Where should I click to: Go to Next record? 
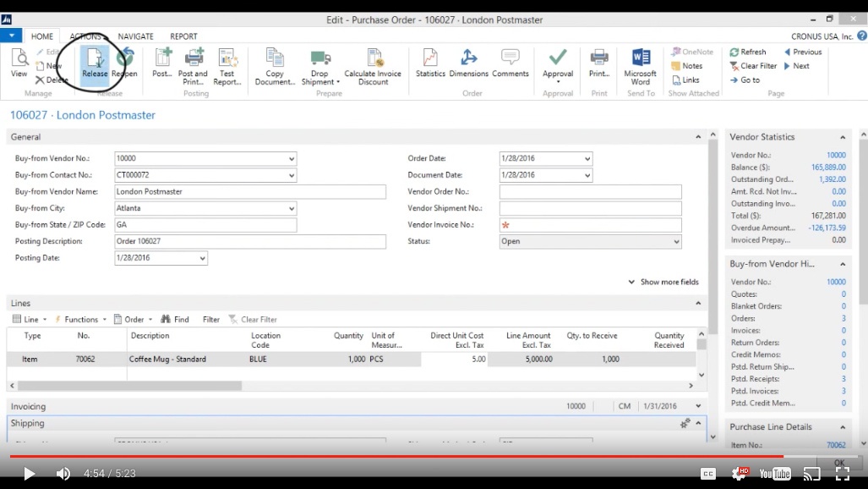click(x=797, y=65)
